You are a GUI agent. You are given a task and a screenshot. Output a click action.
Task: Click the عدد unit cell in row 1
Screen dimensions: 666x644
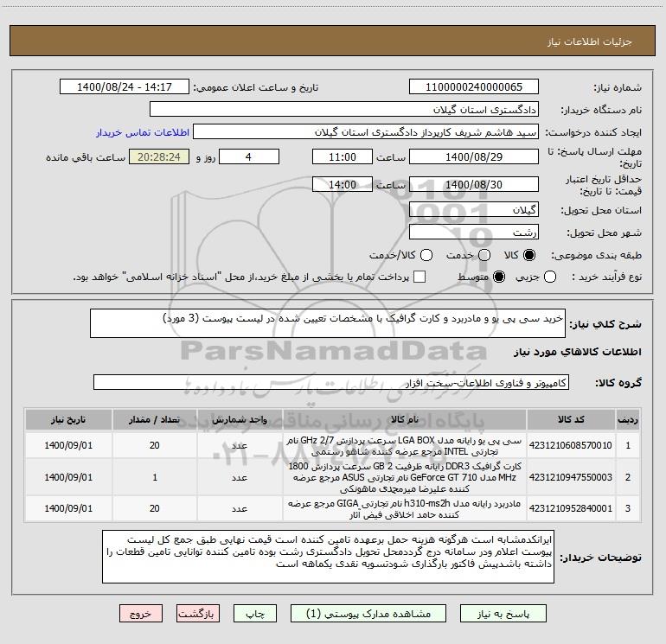(240, 445)
